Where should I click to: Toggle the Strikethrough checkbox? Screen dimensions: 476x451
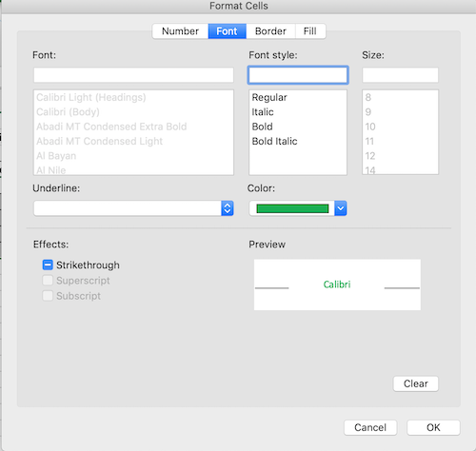coord(48,265)
